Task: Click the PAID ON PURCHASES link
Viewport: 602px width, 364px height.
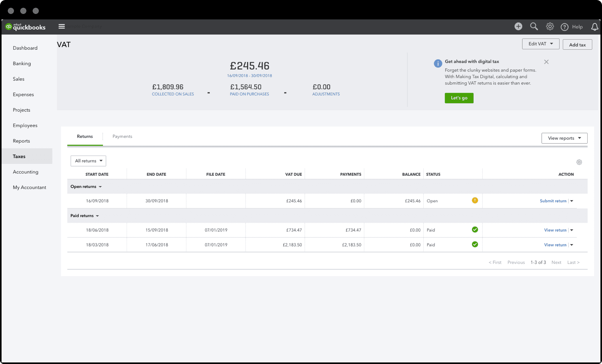Action: (x=249, y=94)
